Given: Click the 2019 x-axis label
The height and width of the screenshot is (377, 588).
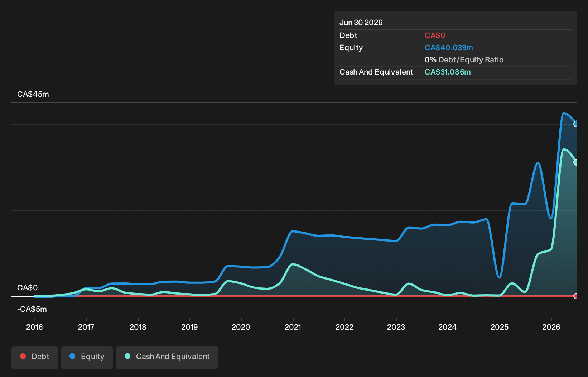Looking at the screenshot, I should click(x=189, y=327).
